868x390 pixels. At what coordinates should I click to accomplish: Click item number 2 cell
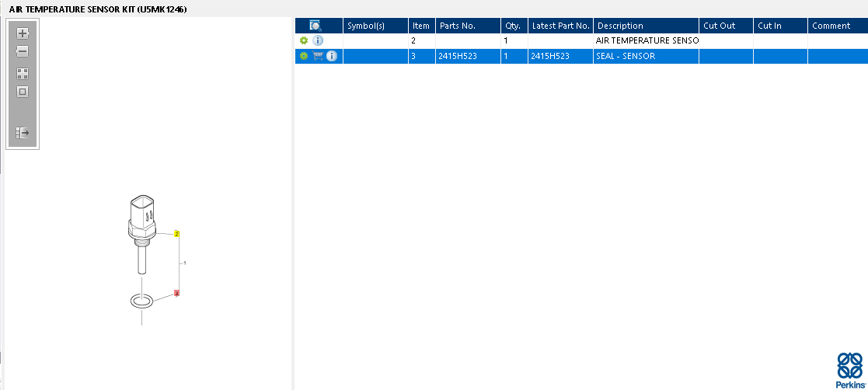pos(422,41)
